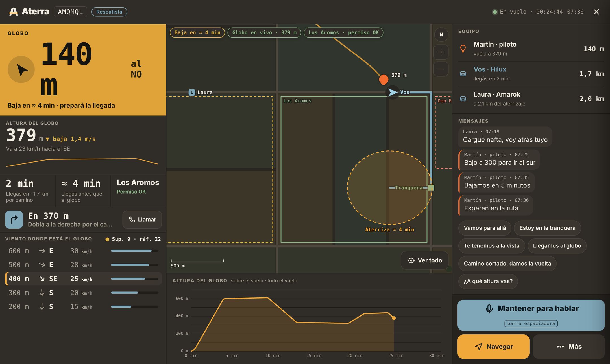Open Martín's message Esperen en la ruta
Viewport: 610px width, 364px height.
pos(496,205)
